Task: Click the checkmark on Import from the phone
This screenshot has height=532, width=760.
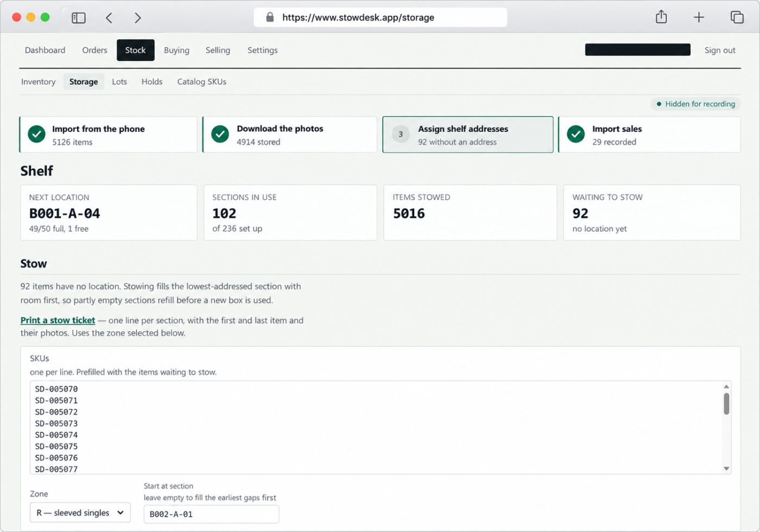Action: (x=36, y=134)
